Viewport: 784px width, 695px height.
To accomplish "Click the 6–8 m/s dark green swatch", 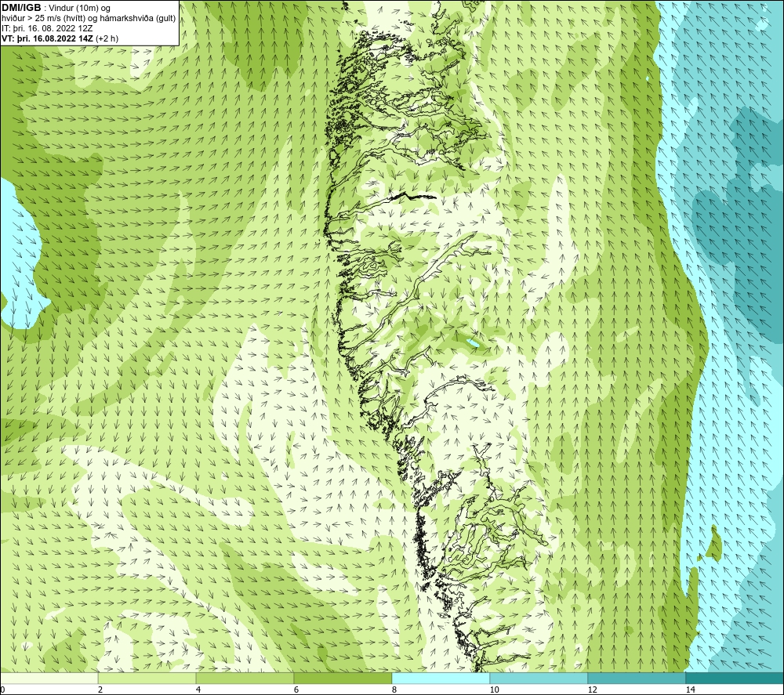I will (343, 678).
